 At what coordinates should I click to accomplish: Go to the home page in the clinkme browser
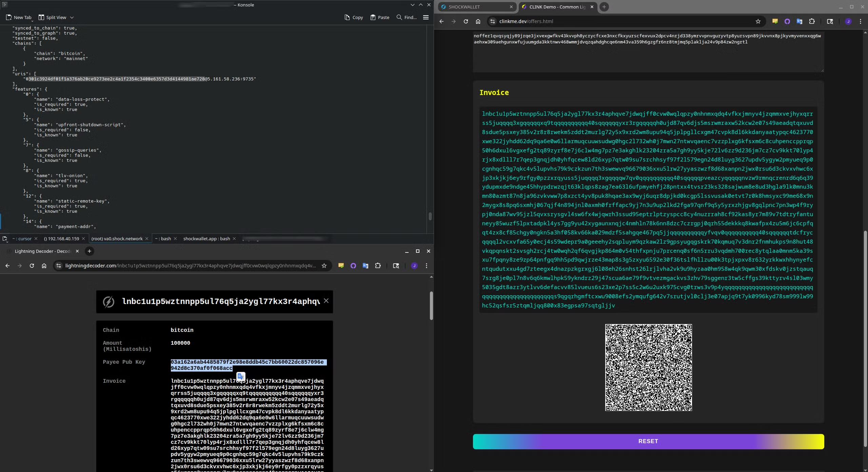[x=478, y=21]
